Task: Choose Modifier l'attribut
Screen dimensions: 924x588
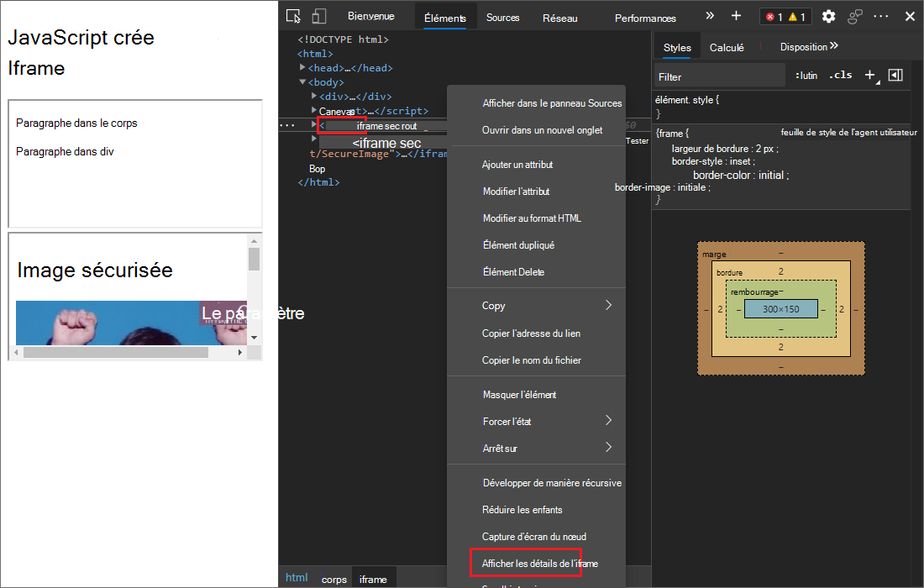Action: coord(536,192)
